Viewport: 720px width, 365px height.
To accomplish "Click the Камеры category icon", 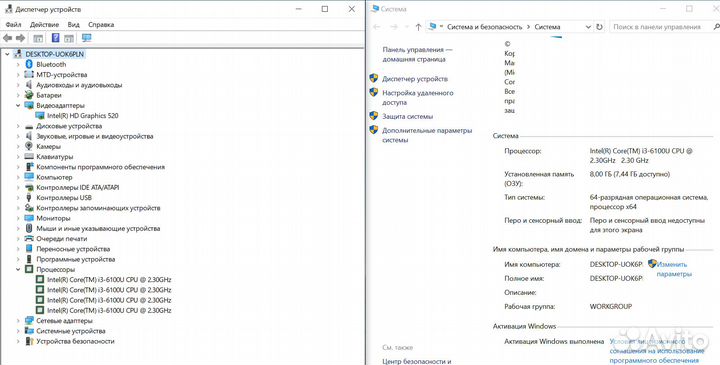I will point(29,146).
